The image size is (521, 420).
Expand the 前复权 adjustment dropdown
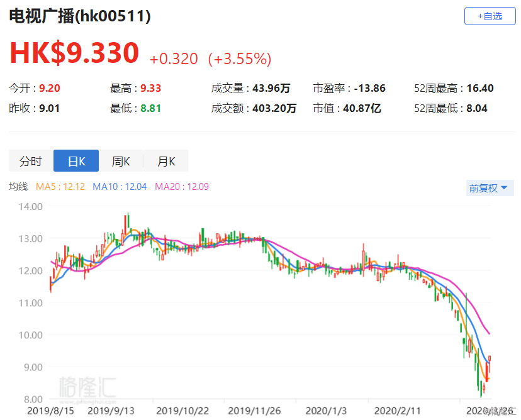[490, 188]
